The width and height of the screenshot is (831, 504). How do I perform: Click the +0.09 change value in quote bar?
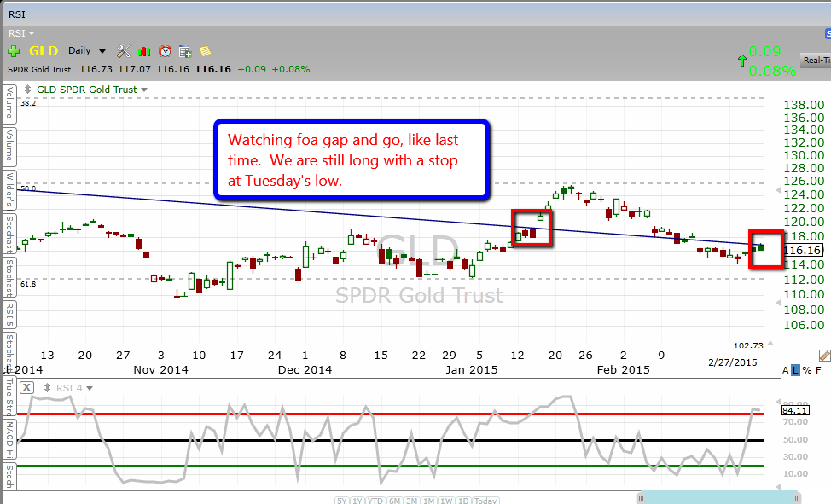point(252,69)
